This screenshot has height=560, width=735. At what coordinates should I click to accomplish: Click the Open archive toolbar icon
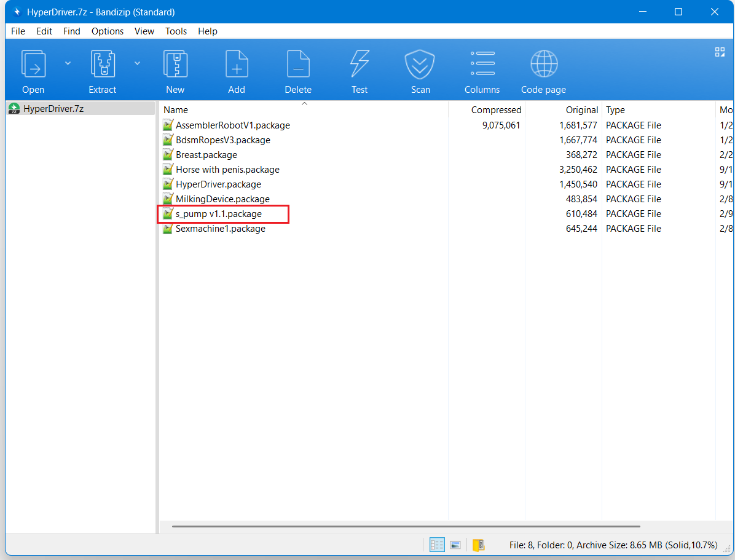(x=33, y=64)
